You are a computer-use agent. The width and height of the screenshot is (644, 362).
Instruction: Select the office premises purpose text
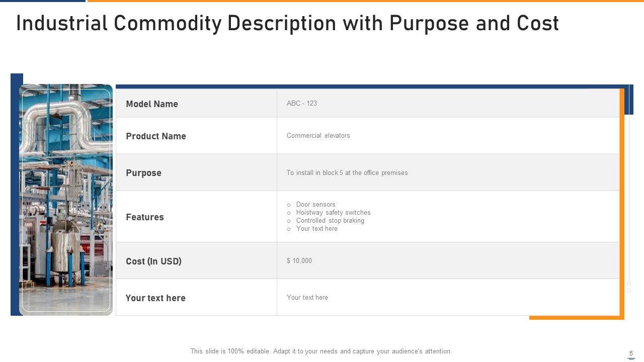[x=347, y=173]
